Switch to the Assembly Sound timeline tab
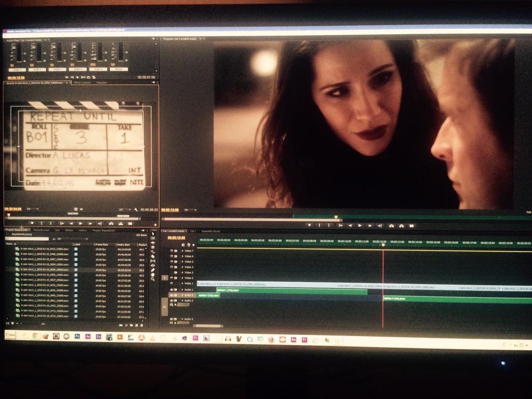 tap(211, 231)
